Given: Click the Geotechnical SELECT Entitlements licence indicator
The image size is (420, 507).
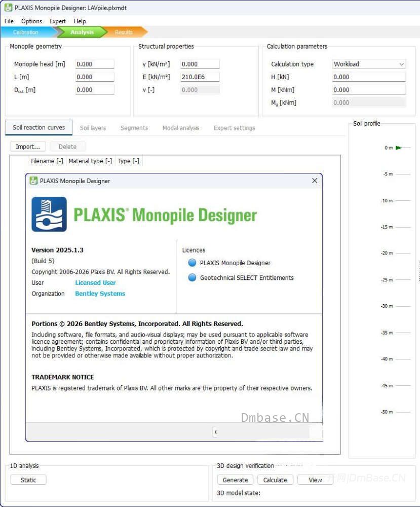Looking at the screenshot, I should (192, 277).
